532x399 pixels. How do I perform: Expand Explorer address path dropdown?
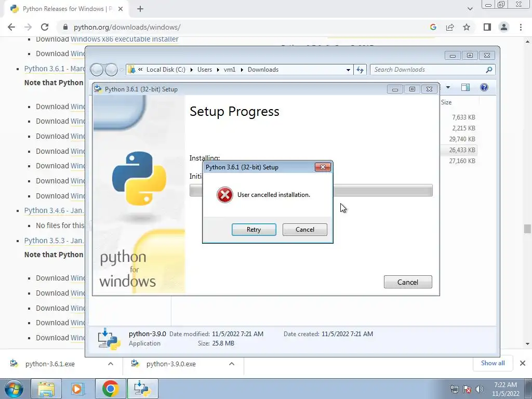[x=348, y=70]
